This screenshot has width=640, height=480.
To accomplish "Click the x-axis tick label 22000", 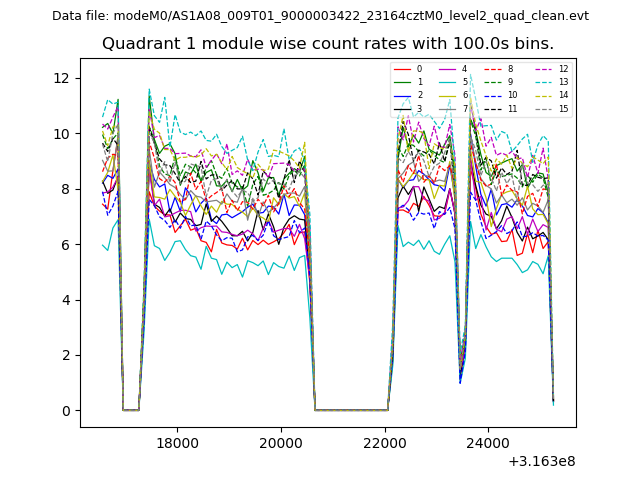I will pyautogui.click(x=384, y=441).
